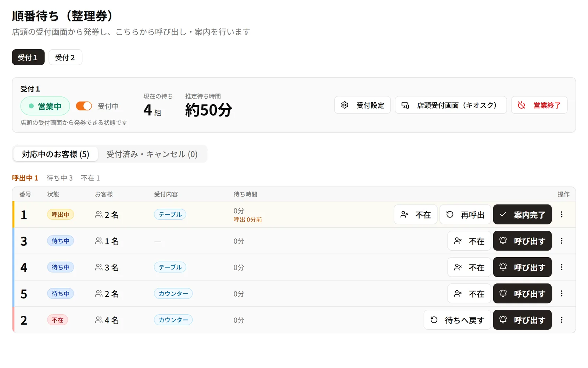Click 案内完了 for ticket 1

(x=522, y=215)
